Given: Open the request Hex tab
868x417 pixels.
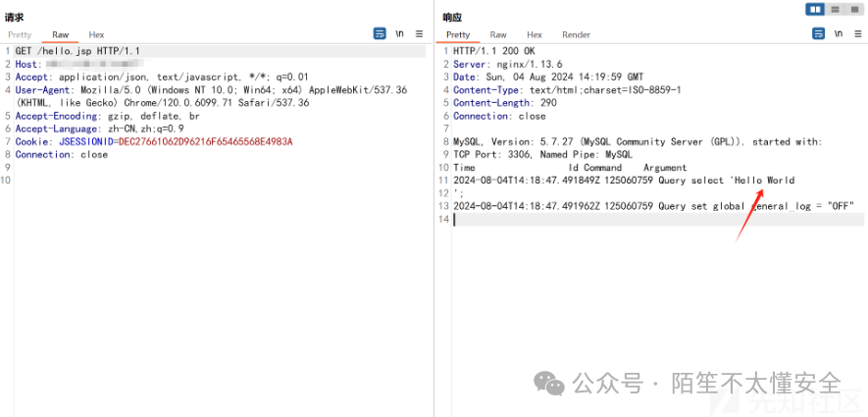Looking at the screenshot, I should pyautogui.click(x=96, y=34).
